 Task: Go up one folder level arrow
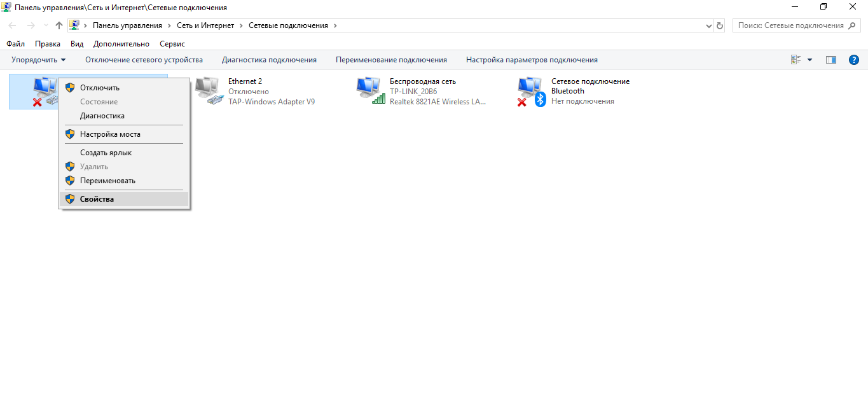[59, 25]
